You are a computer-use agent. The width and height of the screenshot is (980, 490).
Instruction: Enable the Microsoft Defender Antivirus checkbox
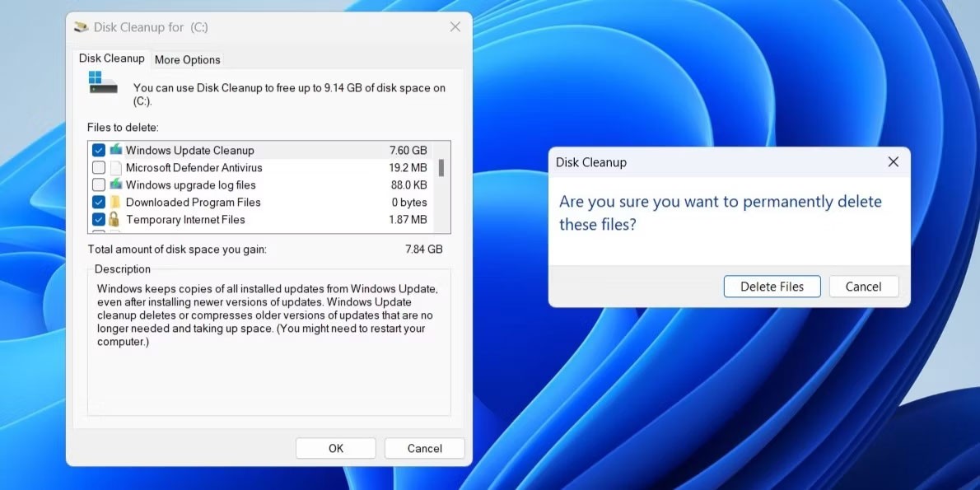[x=99, y=168]
